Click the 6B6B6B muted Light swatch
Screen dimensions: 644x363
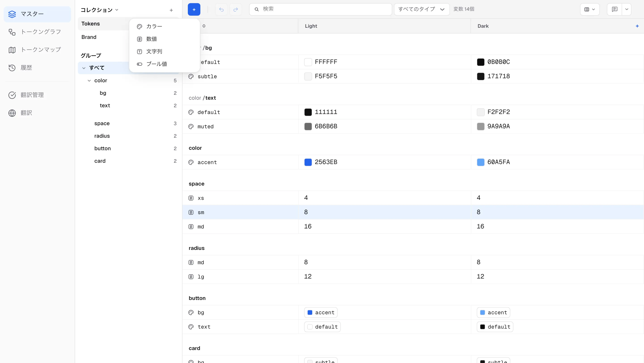click(x=308, y=127)
